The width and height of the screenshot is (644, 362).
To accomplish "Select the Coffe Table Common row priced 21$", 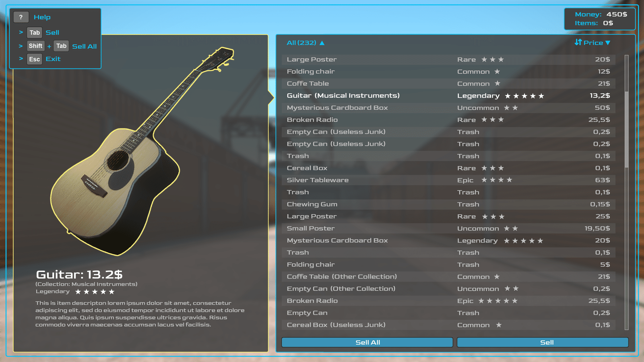I will click(x=448, y=83).
